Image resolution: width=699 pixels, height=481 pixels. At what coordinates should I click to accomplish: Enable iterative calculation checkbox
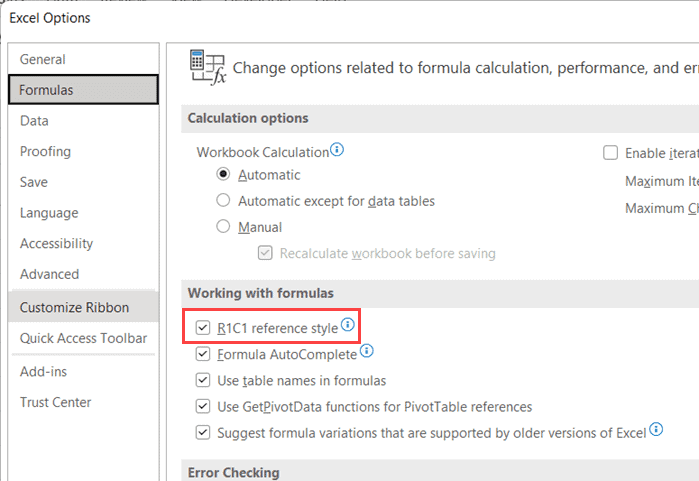tap(611, 153)
